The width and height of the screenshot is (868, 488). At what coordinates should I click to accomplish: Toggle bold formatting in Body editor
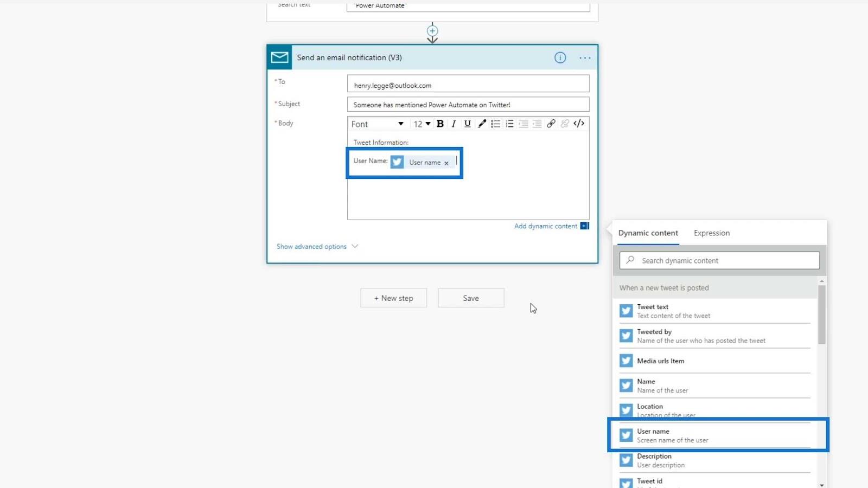click(x=440, y=124)
